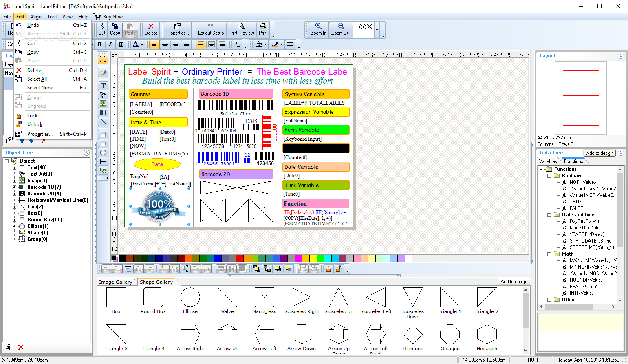Image resolution: width=628 pixels, height=364 pixels.
Task: Select the Text Art tool
Action: pos(103,95)
